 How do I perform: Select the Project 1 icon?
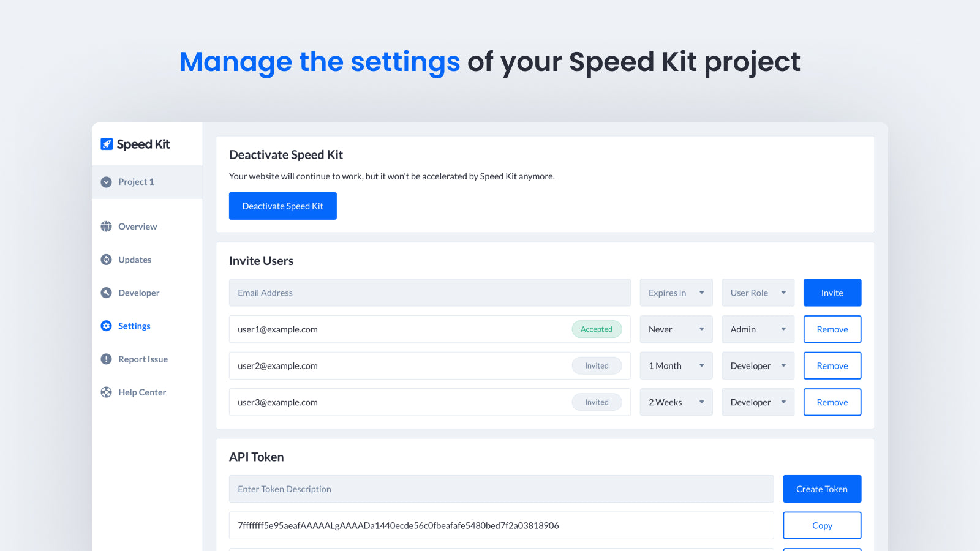coord(106,182)
